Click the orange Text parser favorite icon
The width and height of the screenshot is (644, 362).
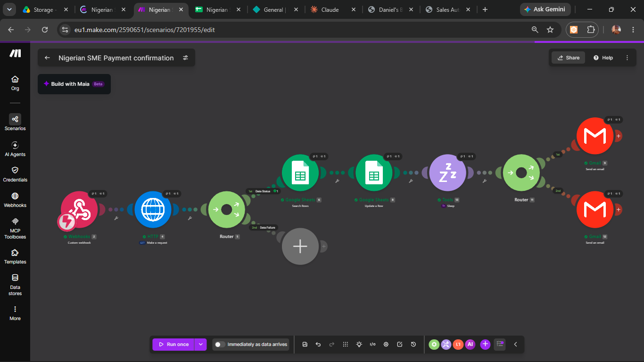click(x=458, y=345)
